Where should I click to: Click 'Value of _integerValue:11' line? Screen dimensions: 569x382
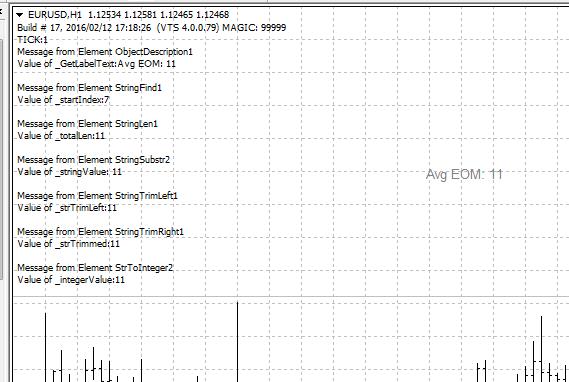[x=71, y=280]
